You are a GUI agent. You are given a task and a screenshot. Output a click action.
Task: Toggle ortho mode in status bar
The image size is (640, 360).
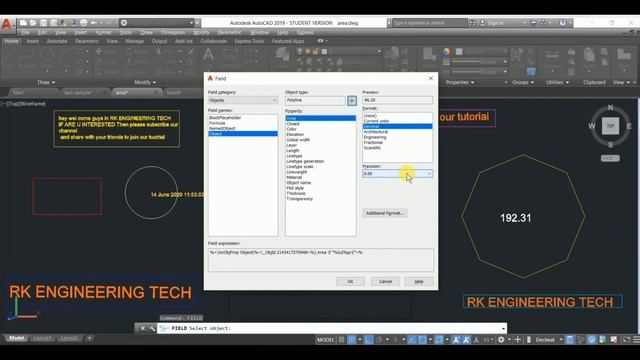click(369, 340)
